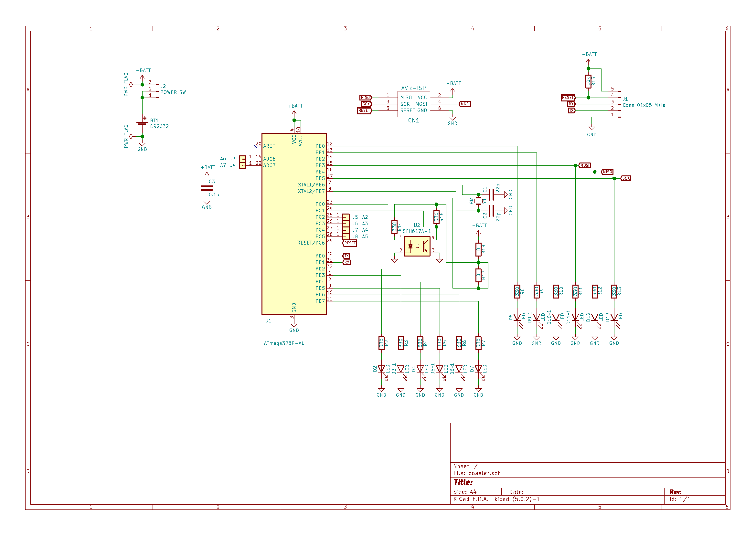Click the no-connect X on AREF pin
This screenshot has height=535, width=756.
(255, 146)
